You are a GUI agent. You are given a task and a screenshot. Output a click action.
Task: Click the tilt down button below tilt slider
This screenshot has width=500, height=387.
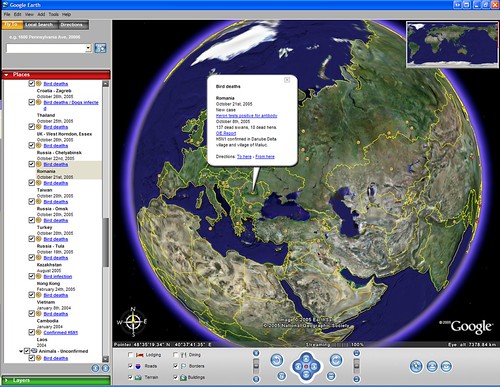[356, 379]
